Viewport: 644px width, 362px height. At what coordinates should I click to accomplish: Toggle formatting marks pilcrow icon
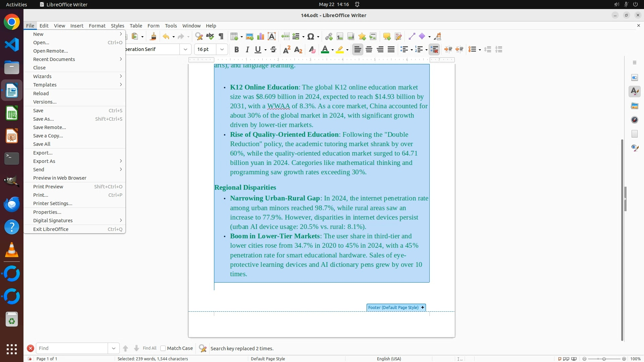221,37
